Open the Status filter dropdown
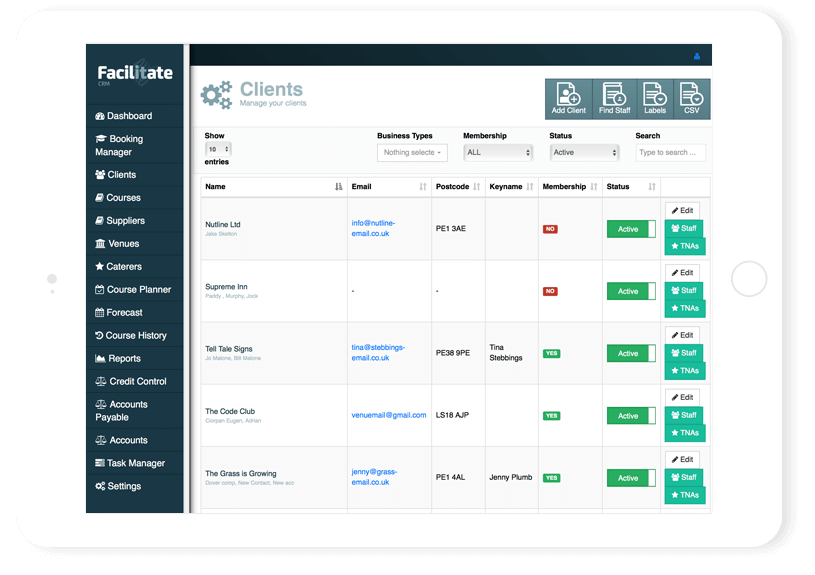815x575 pixels. point(585,153)
